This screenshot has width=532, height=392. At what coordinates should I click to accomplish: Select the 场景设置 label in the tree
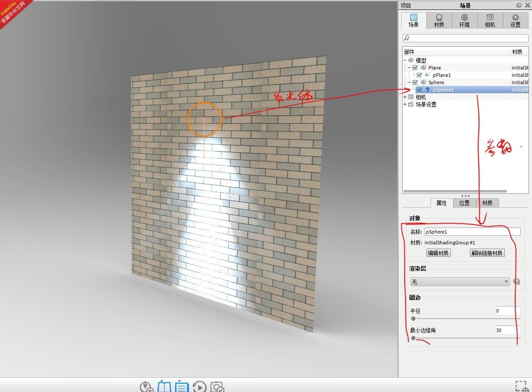pos(426,104)
